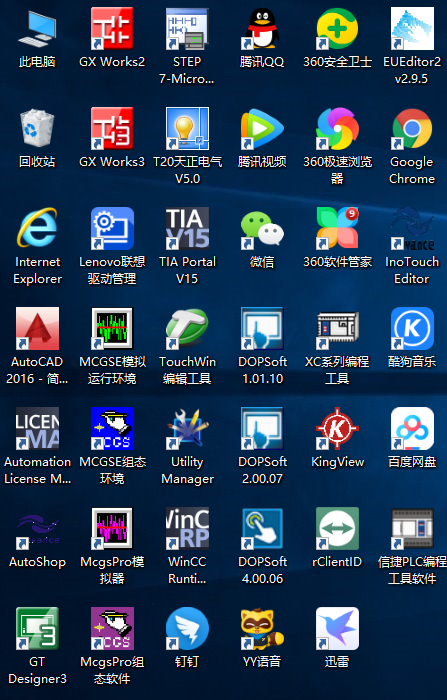Click the Utility Manager icon

pos(187,429)
